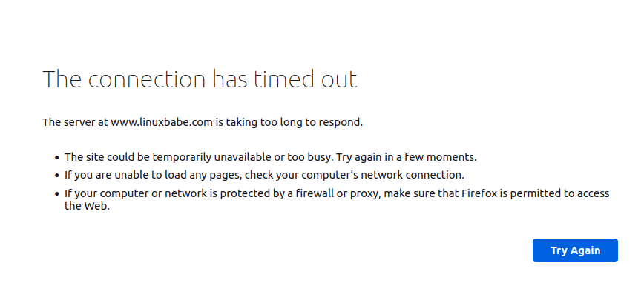Click the bullet about firewall or proxy
This screenshot has height=300, width=644.
pos(337,193)
